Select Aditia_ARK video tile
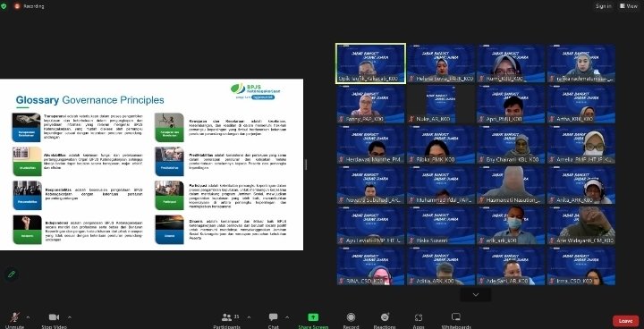 pos(441,266)
